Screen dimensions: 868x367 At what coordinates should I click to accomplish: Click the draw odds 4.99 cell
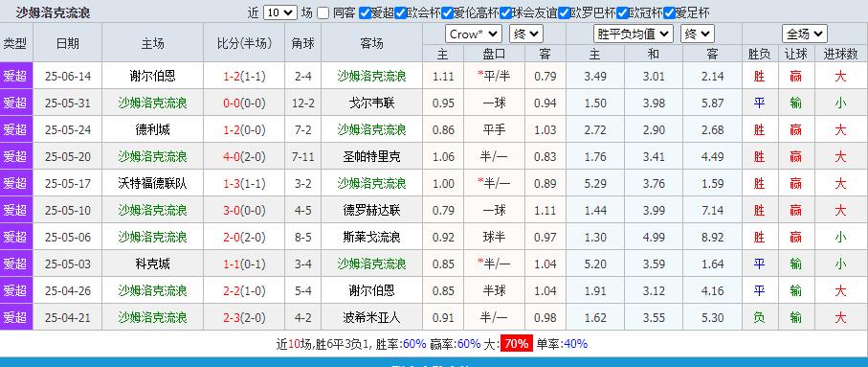point(654,237)
